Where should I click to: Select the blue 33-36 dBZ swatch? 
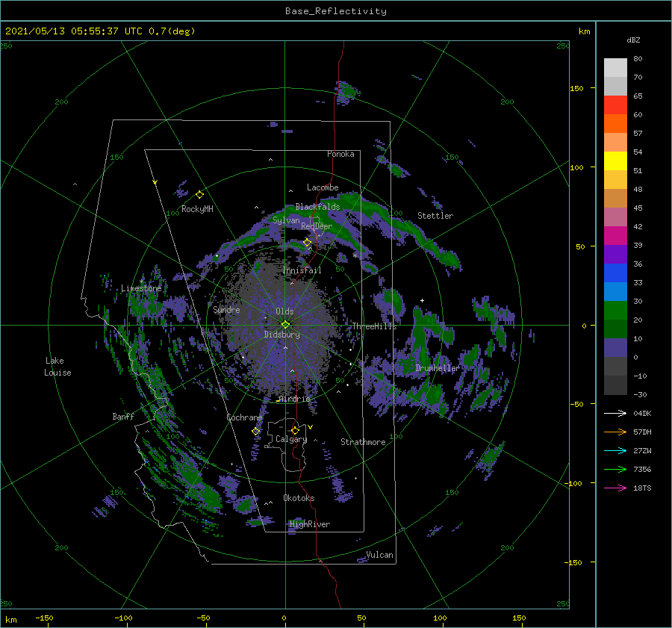[615, 273]
